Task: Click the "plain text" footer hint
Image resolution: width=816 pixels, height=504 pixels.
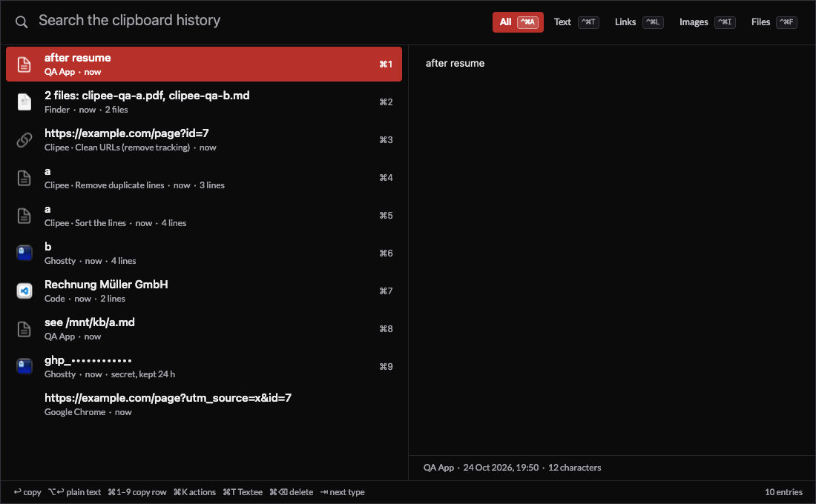Action: (74, 492)
